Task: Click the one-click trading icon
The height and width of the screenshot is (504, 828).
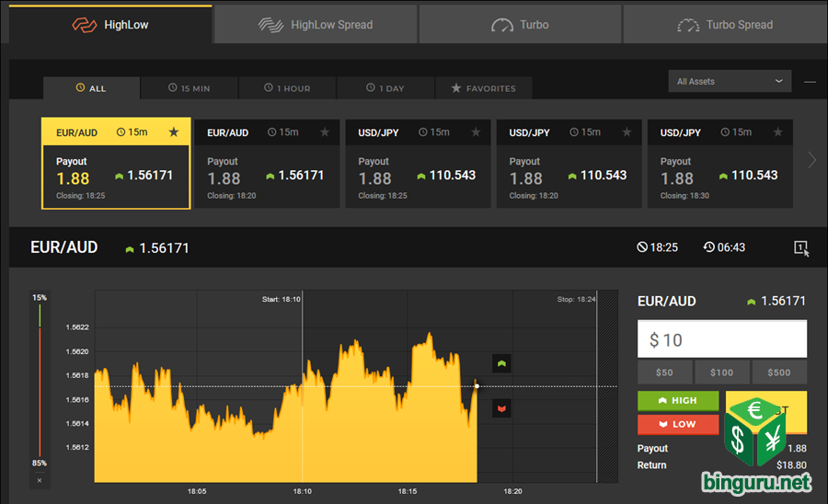Action: 801,248
